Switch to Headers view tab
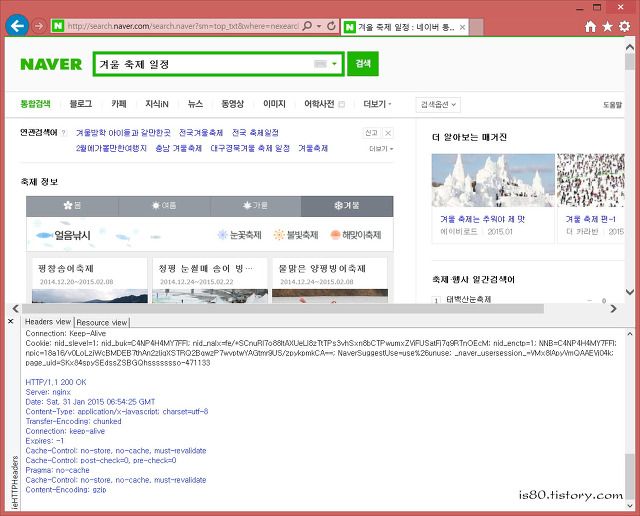 tap(48, 322)
